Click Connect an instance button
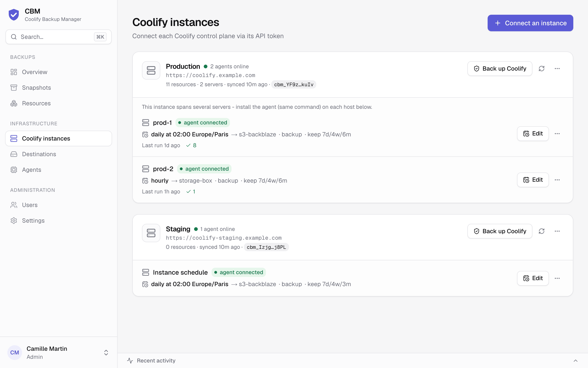588x368 pixels. click(530, 23)
